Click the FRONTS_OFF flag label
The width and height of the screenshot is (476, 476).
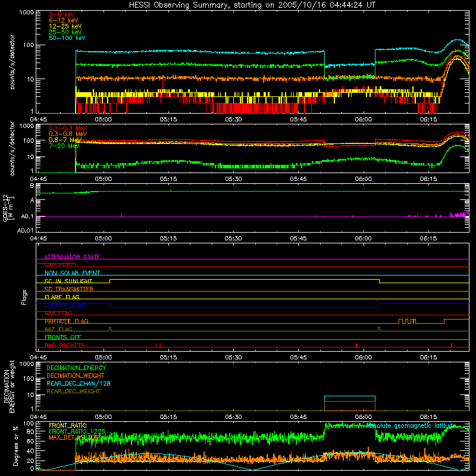pos(63,337)
